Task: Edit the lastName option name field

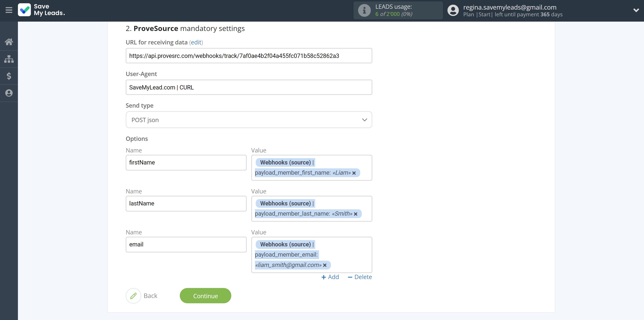Action: coord(186,204)
